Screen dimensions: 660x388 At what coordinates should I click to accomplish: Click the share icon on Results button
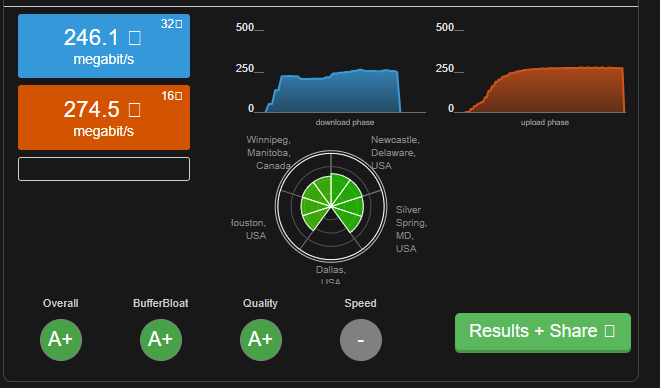(609, 331)
